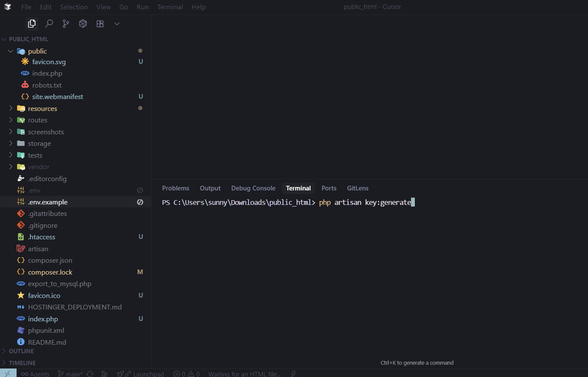The image size is (588, 377).
Task: Switch to the Debug Console tab
Action: point(253,188)
